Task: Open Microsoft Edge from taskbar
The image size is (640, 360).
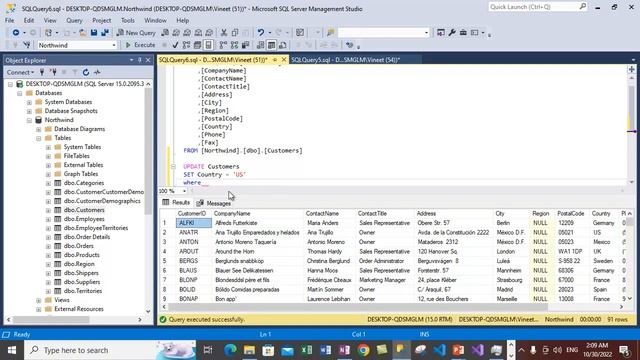Action: point(230,350)
